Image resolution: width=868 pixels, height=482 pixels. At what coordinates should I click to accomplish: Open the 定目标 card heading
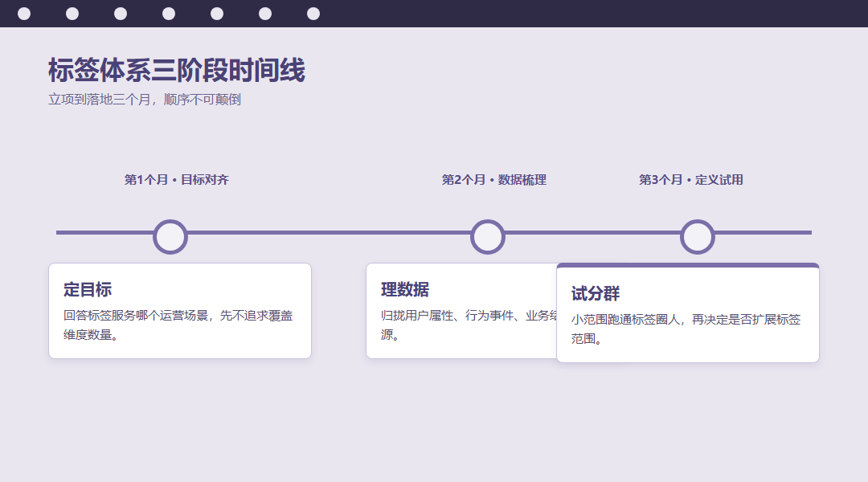click(88, 289)
